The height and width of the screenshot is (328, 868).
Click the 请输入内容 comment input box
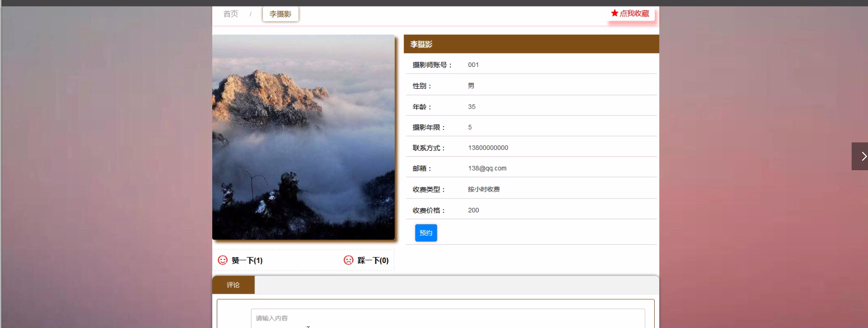[447, 318]
